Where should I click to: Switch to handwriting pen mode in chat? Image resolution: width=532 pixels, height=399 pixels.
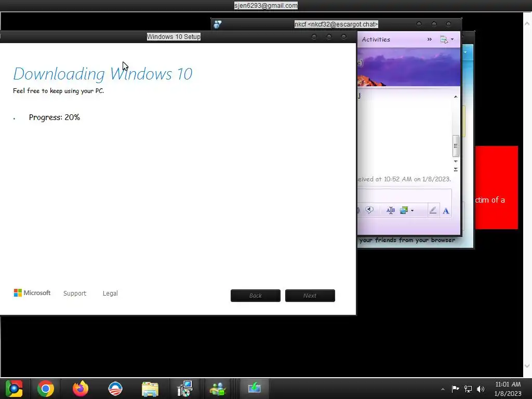click(433, 210)
